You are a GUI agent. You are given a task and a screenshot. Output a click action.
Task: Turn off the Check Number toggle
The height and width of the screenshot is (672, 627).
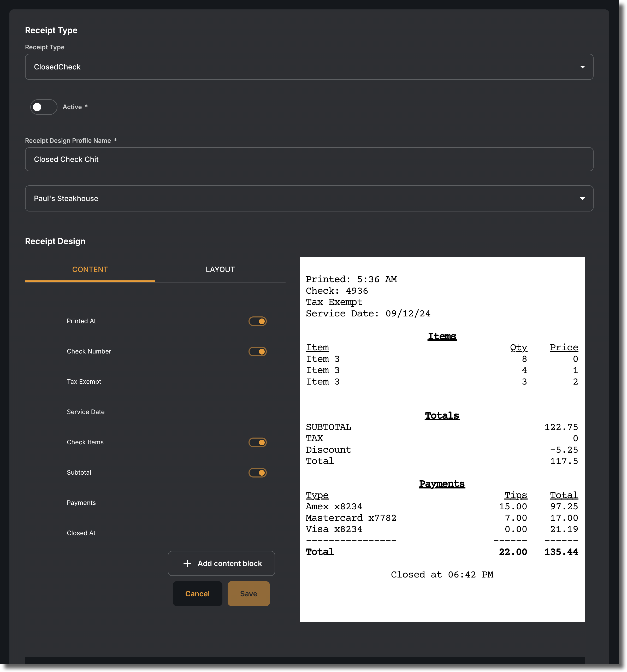(x=258, y=352)
